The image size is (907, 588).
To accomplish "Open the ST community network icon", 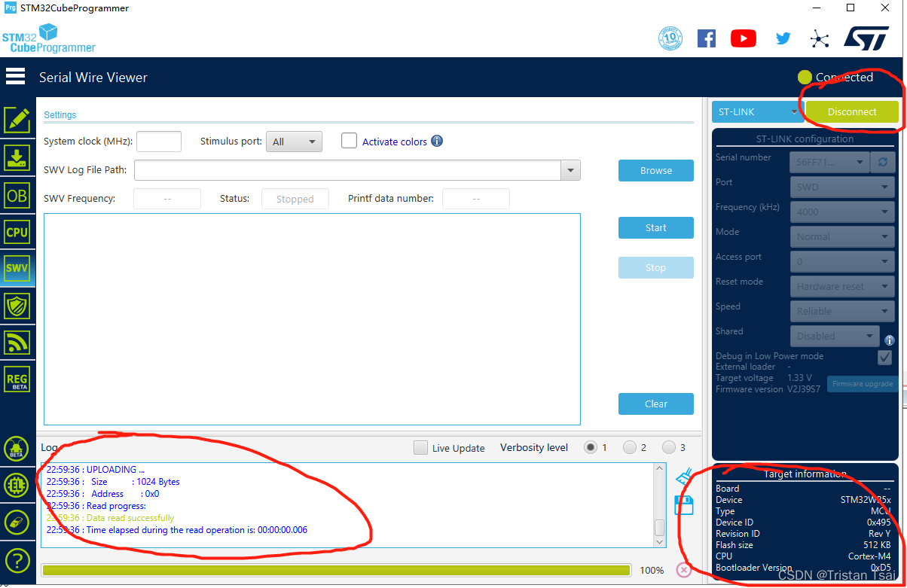I will coord(820,39).
